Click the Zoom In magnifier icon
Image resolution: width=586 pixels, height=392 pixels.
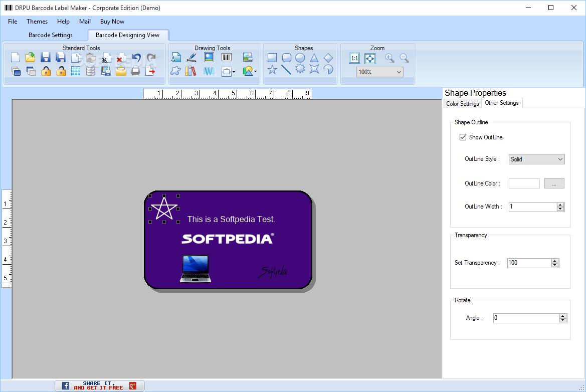click(x=389, y=58)
